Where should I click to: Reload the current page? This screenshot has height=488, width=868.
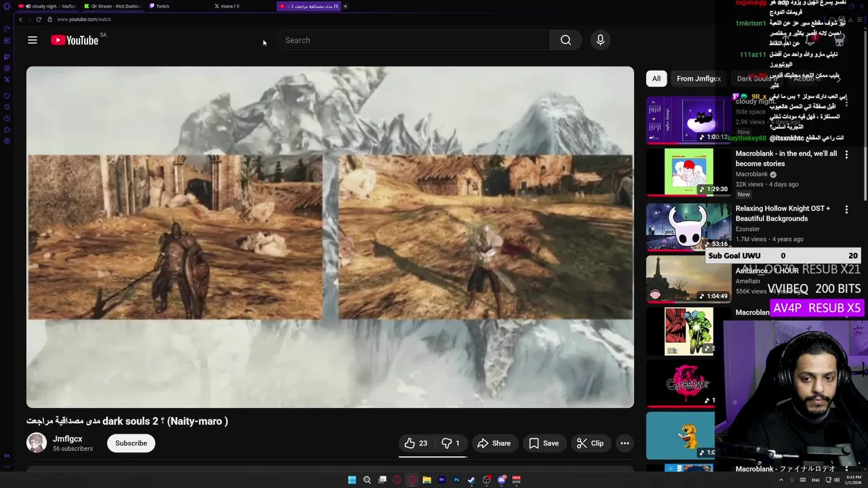[x=39, y=20]
